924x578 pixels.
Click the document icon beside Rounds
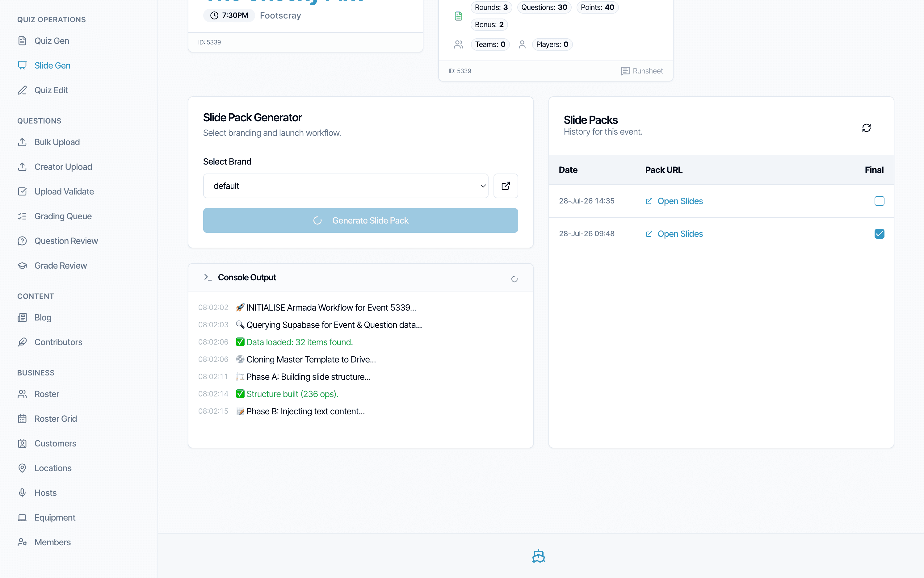[458, 16]
